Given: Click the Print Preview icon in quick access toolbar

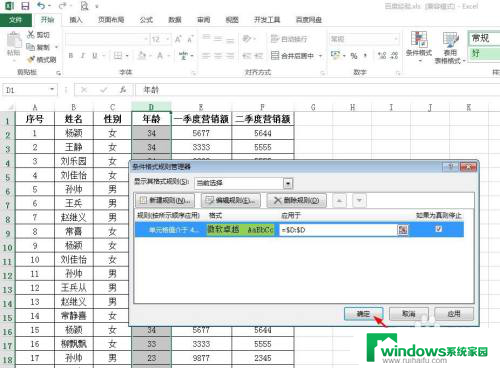Looking at the screenshot, I should [x=85, y=6].
